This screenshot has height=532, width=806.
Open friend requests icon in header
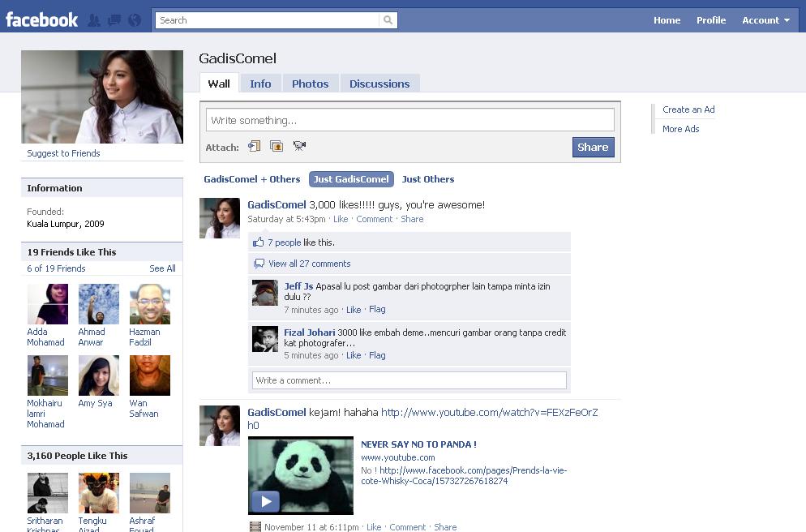[x=94, y=20]
